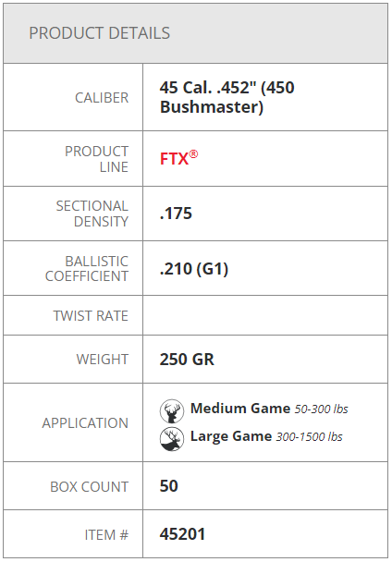Viewport: 392px width, 562px height.
Task: Select the PRODUCT DETAILS header
Action: tap(99, 33)
